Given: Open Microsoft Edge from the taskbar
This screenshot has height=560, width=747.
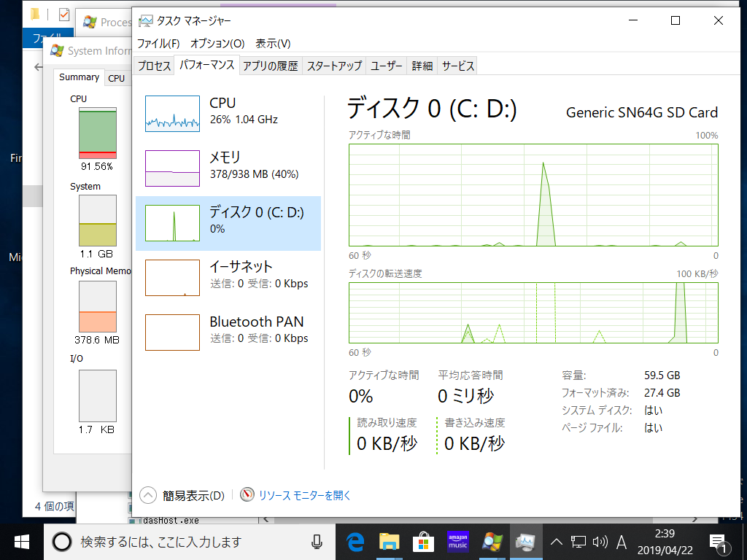Looking at the screenshot, I should click(x=355, y=542).
